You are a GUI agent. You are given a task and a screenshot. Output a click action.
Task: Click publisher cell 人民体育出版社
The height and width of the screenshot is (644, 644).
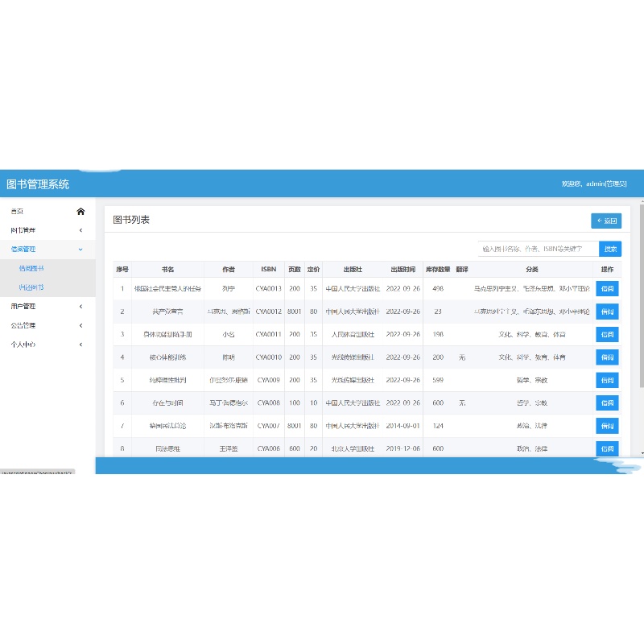coord(353,334)
